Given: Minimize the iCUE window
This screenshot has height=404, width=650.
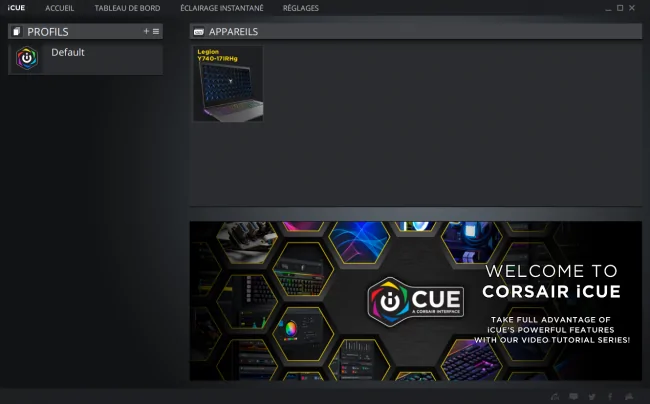Looking at the screenshot, I should [608, 9].
